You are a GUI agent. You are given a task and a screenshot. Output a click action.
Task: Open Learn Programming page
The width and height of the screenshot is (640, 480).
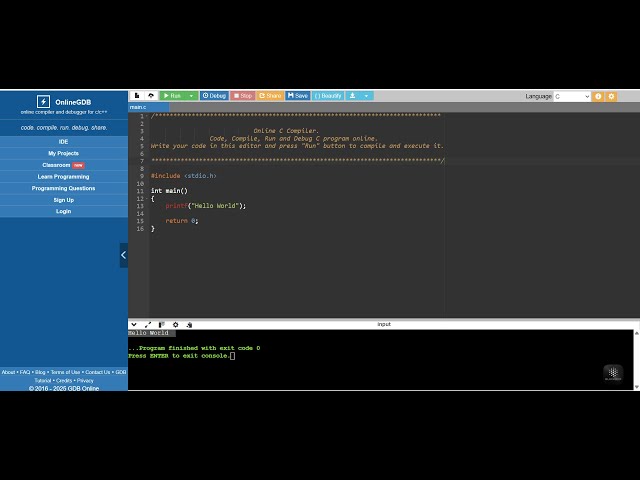click(x=64, y=176)
